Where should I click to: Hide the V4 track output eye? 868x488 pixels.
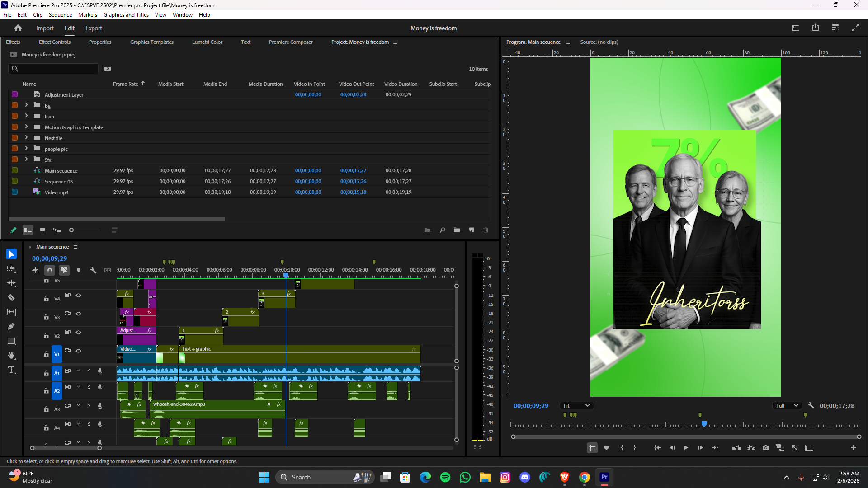click(x=78, y=295)
